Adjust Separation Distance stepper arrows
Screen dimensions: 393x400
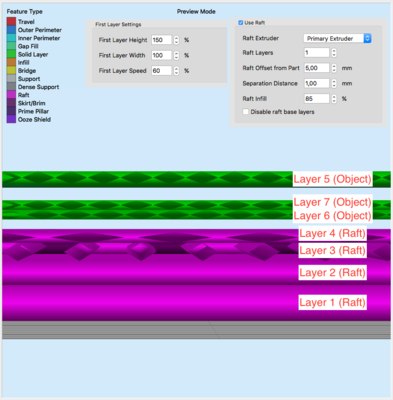(x=334, y=83)
